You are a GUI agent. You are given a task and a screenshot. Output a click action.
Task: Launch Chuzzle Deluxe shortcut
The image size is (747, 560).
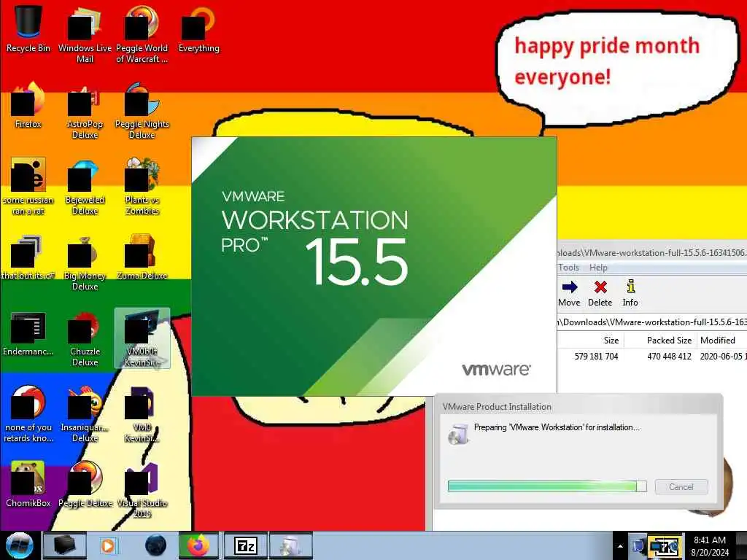tap(85, 339)
